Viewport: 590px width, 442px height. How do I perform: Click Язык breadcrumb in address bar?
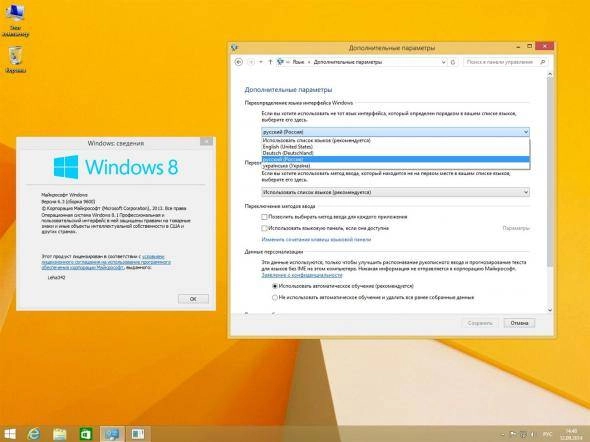click(298, 62)
